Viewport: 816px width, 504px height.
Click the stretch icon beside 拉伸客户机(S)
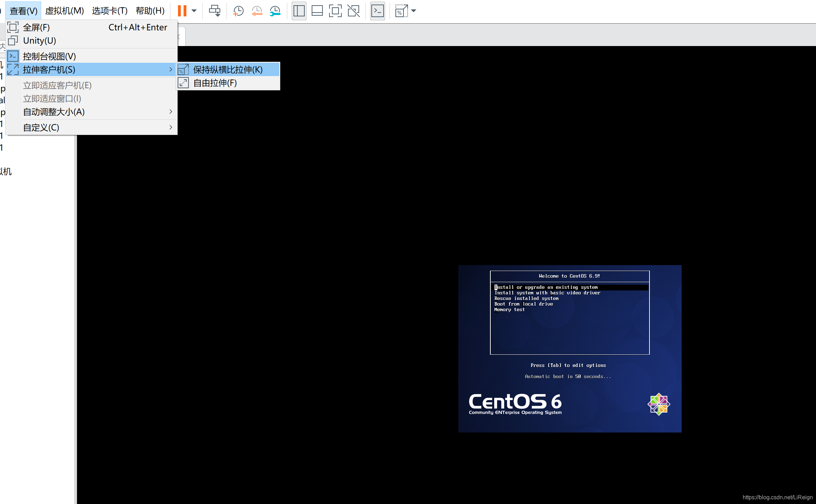13,69
